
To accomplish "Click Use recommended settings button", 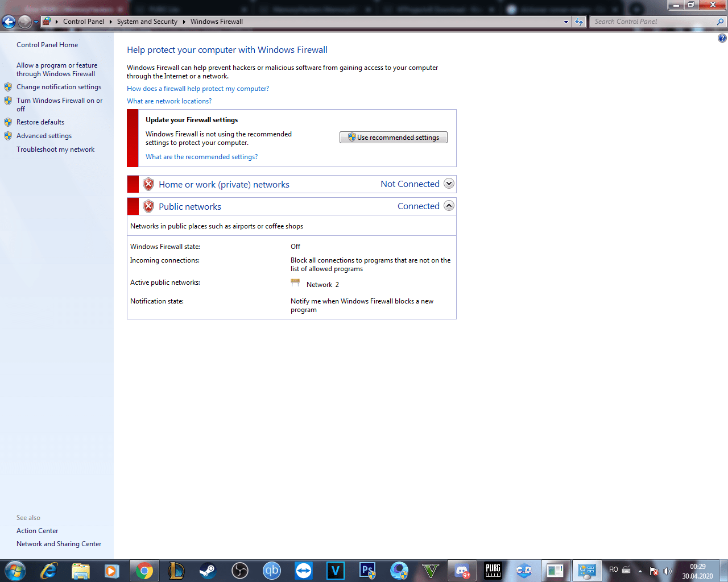I will point(394,138).
